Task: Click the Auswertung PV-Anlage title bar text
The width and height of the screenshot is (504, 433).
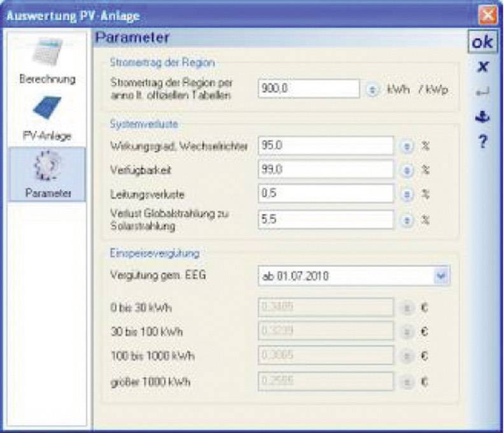Action: point(73,16)
